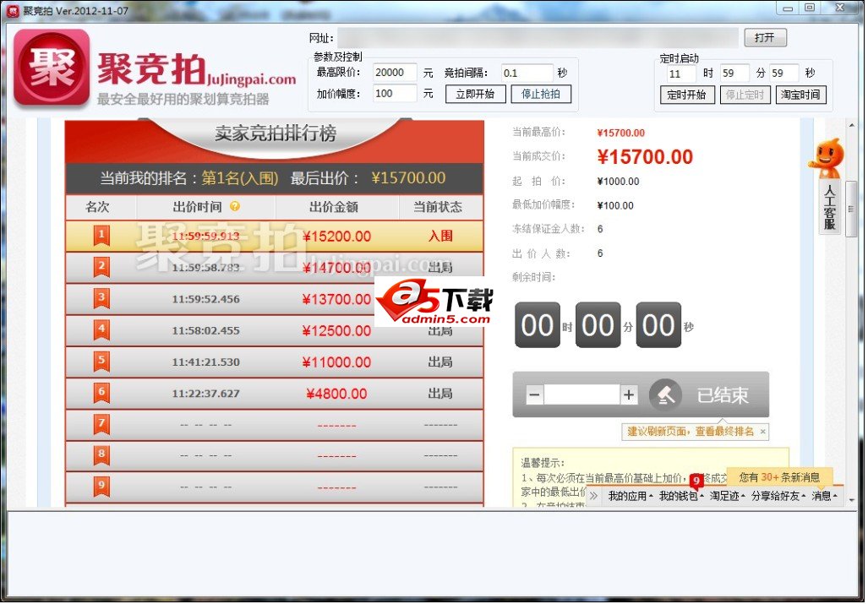Click the 名次 column header
This screenshot has height=604, width=868.
(x=99, y=208)
